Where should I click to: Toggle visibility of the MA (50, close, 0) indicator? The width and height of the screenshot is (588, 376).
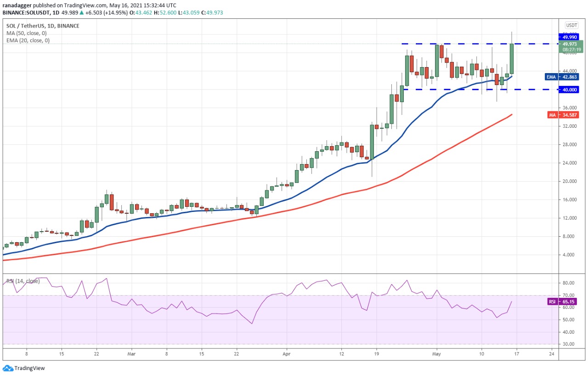click(x=28, y=33)
